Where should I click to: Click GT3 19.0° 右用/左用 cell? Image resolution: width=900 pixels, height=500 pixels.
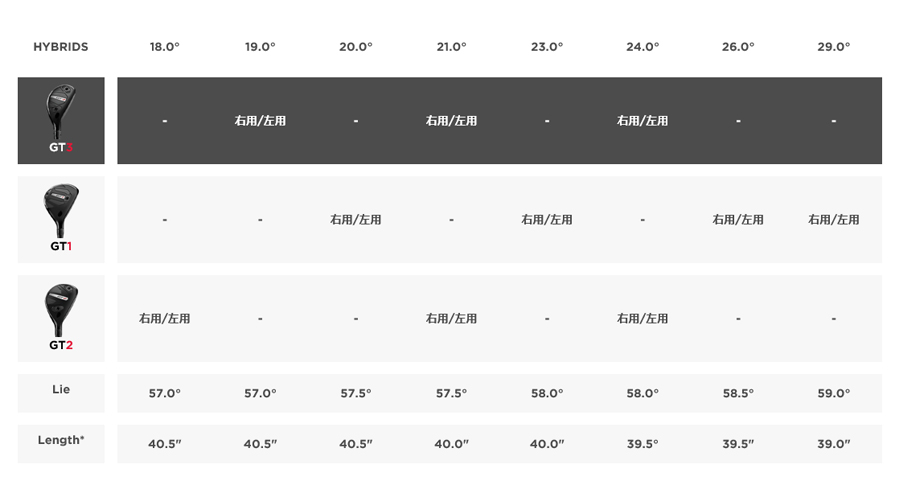[260, 121]
